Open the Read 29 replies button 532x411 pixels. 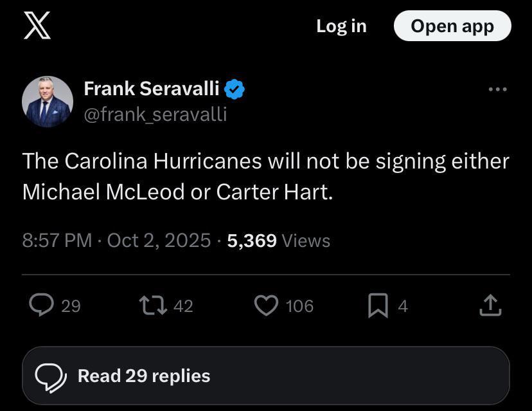265,376
